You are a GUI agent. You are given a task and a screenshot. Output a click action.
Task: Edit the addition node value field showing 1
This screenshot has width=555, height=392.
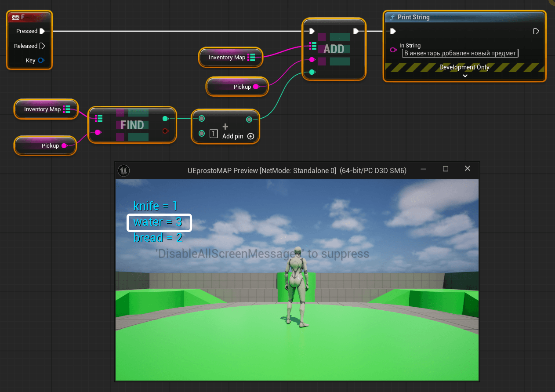pos(214,134)
